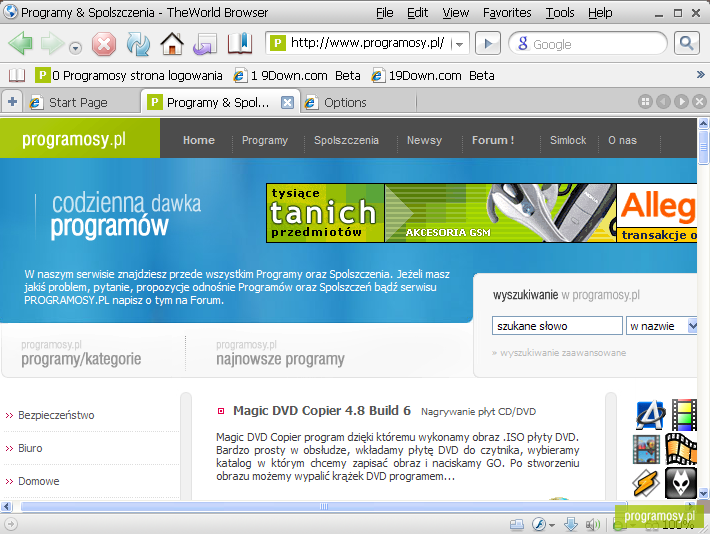
Task: Open a new tab with plus button
Action: pyautogui.click(x=12, y=102)
